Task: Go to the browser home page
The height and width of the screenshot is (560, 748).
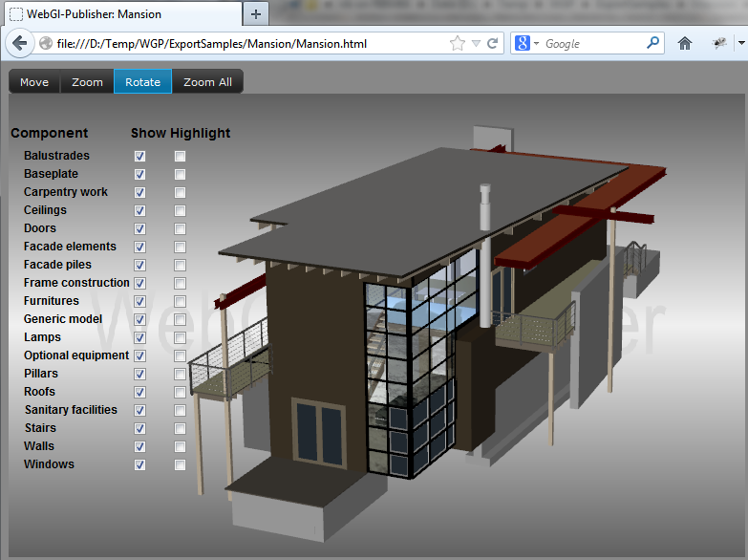Action: tap(684, 43)
